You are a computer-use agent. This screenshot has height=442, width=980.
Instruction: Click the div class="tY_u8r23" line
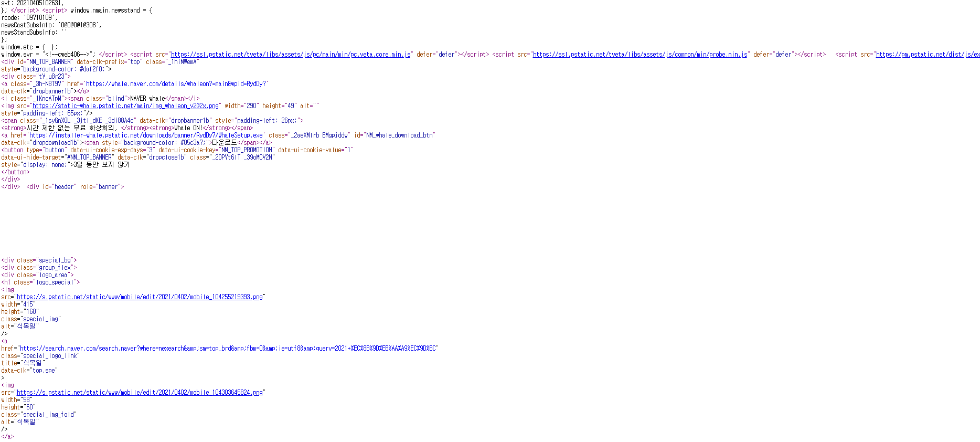tap(36, 77)
